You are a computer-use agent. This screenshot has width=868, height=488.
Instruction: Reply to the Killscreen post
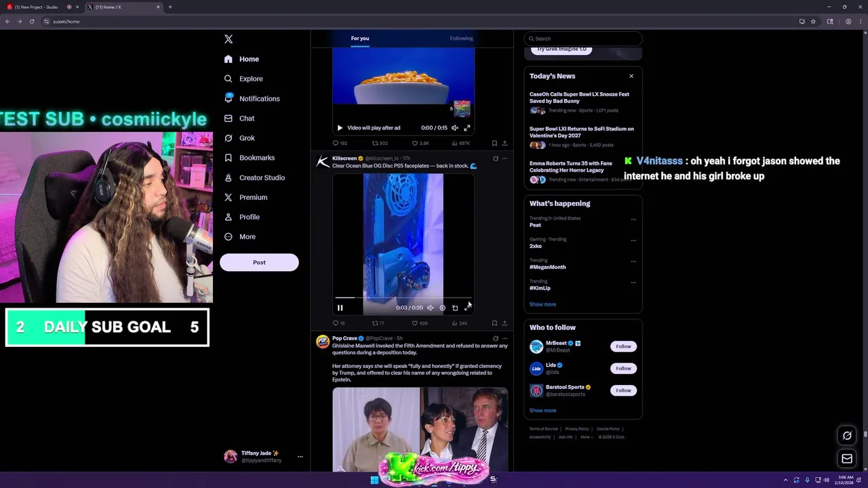pyautogui.click(x=338, y=323)
